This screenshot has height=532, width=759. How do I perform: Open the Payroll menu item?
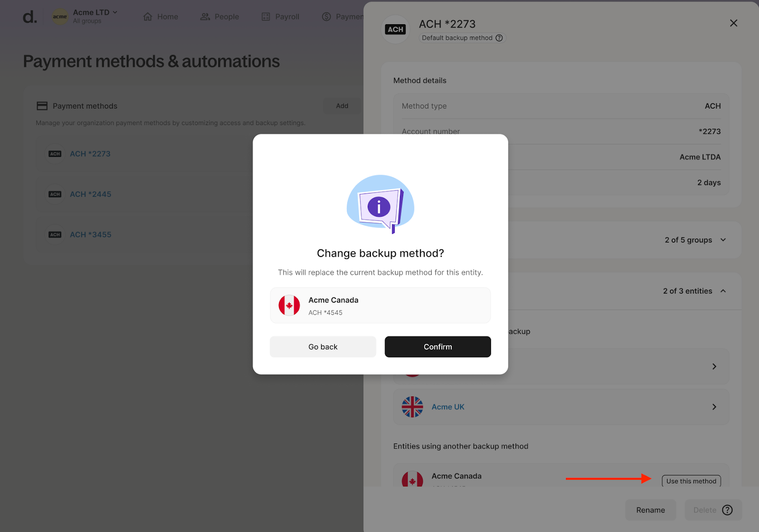point(280,17)
